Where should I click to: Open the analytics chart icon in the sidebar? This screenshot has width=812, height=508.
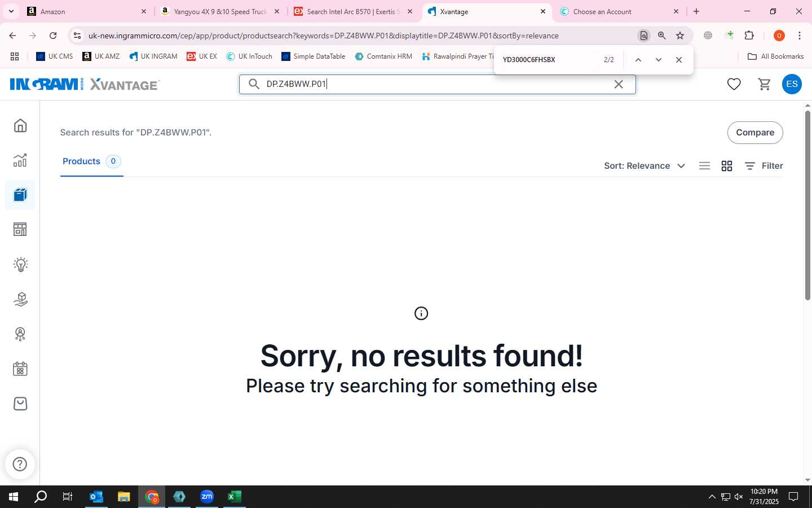click(x=20, y=160)
